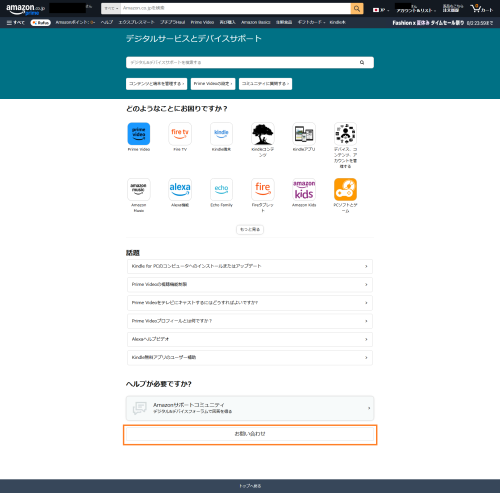Select the Amazon Music icon
Screen dimensions: 500x493
point(139,189)
